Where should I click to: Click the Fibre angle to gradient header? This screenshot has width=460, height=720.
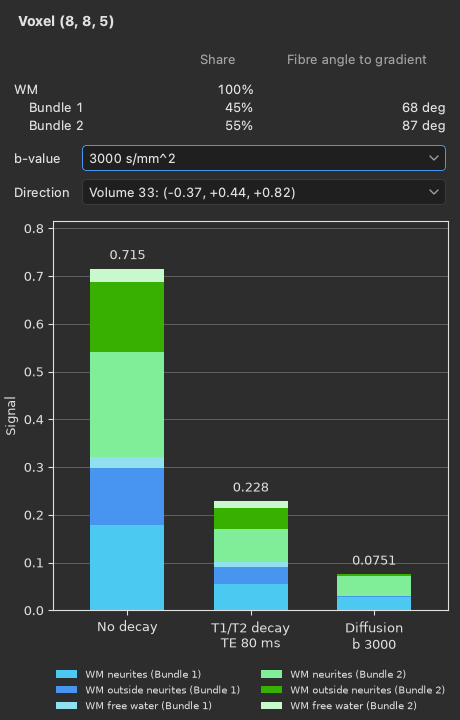point(357,60)
